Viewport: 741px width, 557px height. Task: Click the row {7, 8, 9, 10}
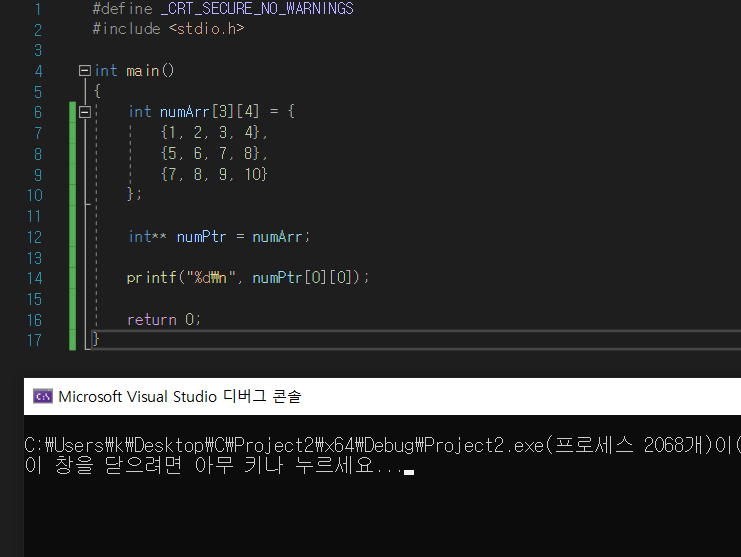(214, 174)
